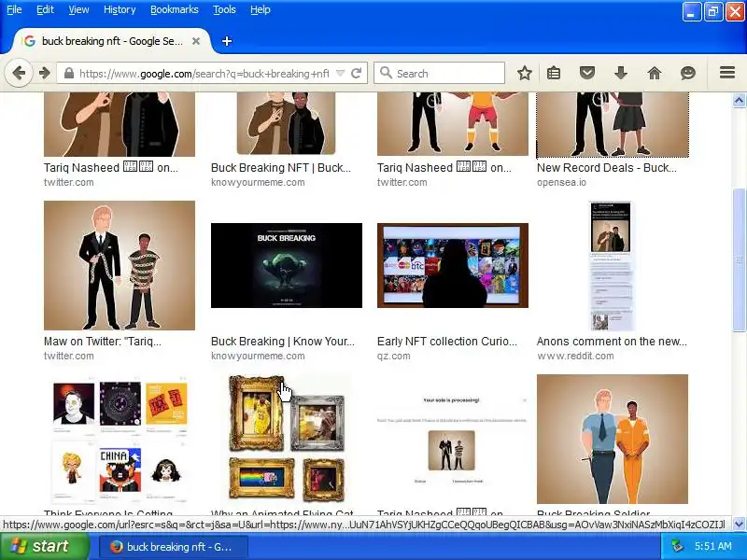Open the Early NFT collection Curio image
This screenshot has height=560, width=747.
[453, 265]
